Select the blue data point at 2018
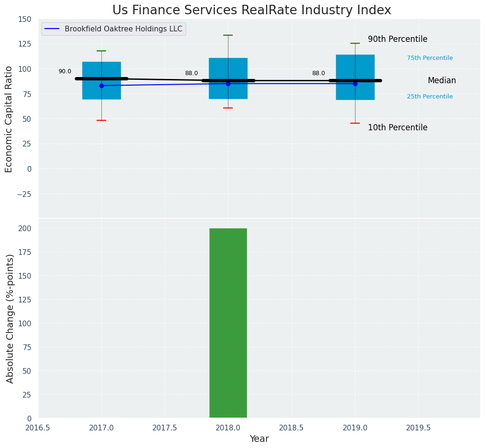This screenshot has height=448, width=485. 228,84
